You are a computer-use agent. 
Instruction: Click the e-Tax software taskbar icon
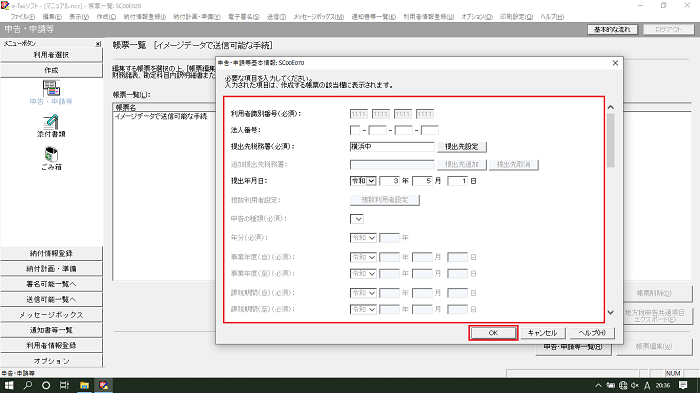104,385
